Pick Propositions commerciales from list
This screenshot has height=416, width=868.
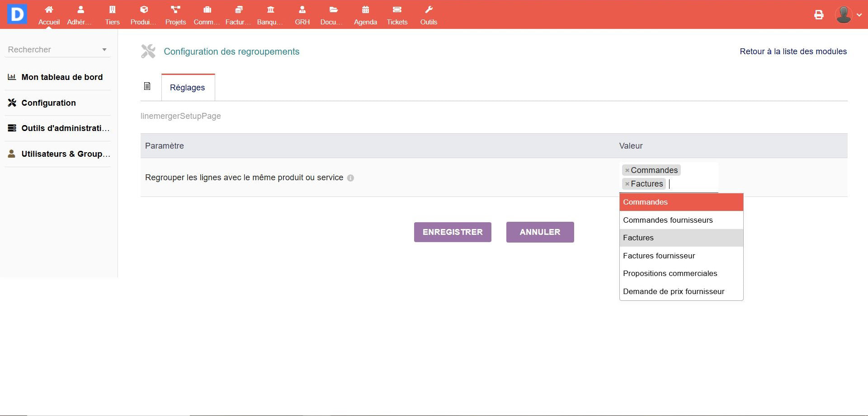[x=670, y=273]
